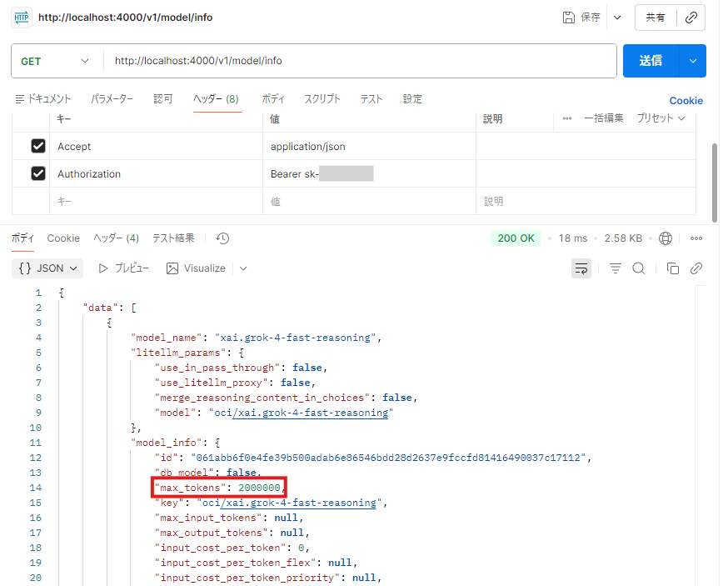
Task: Copy the response body to clipboard
Action: click(673, 268)
